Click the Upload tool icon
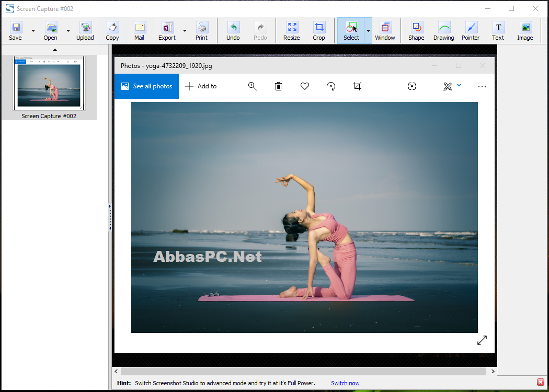Image resolution: width=549 pixels, height=392 pixels. pos(85,27)
